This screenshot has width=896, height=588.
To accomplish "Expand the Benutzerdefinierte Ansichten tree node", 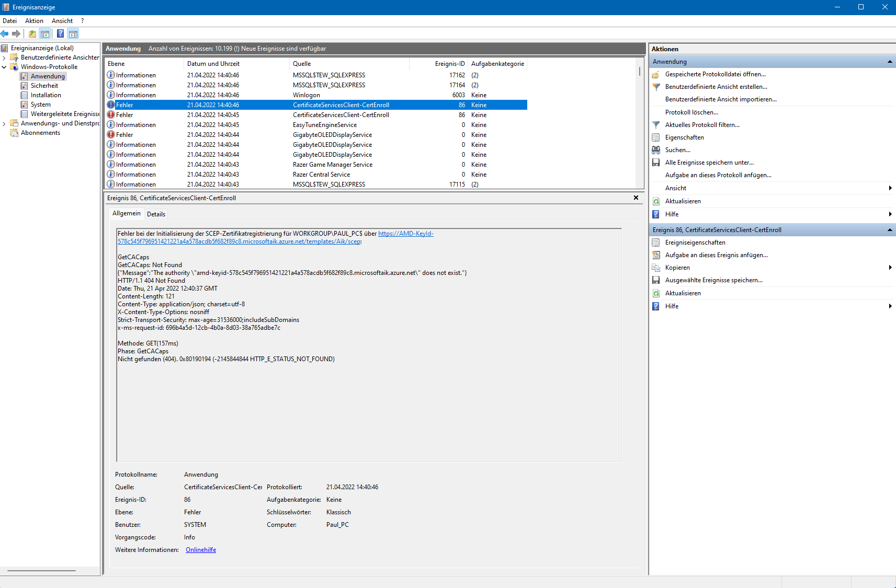I will tap(4, 57).
